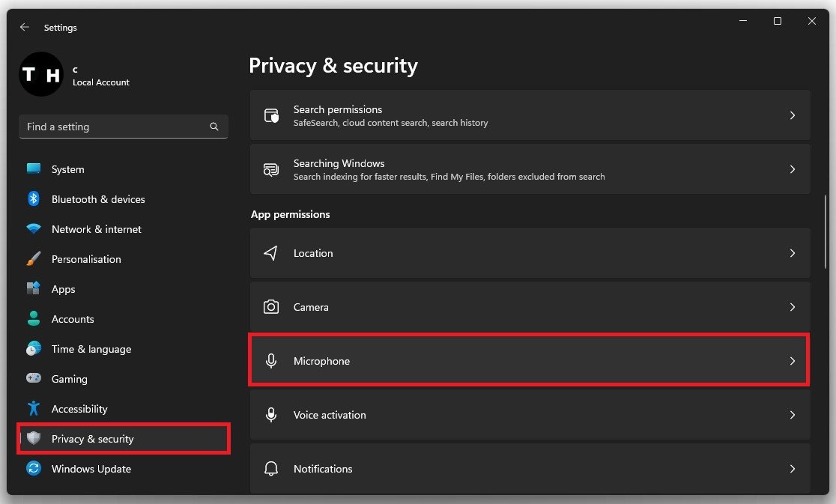The image size is (836, 504).
Task: Click chevron on Location row
Action: point(793,253)
